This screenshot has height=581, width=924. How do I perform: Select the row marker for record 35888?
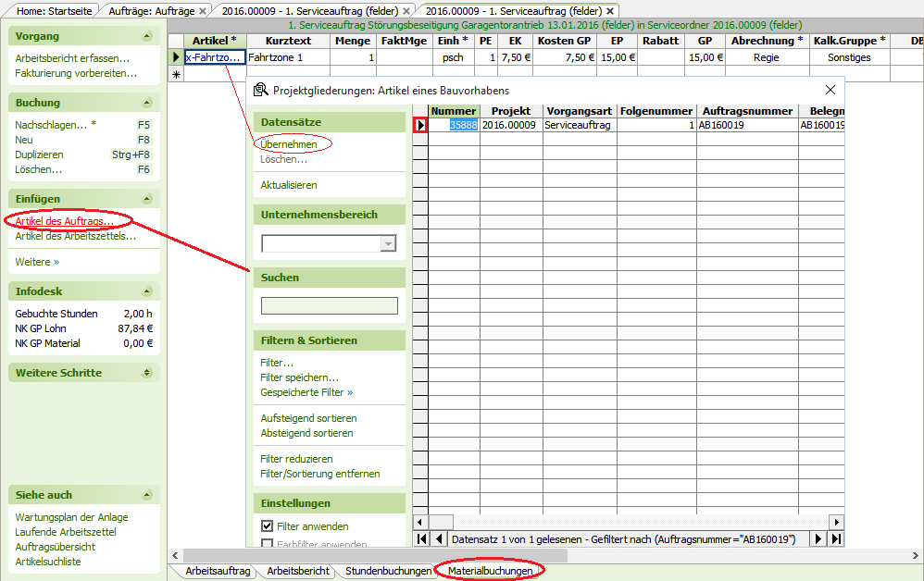coord(420,125)
